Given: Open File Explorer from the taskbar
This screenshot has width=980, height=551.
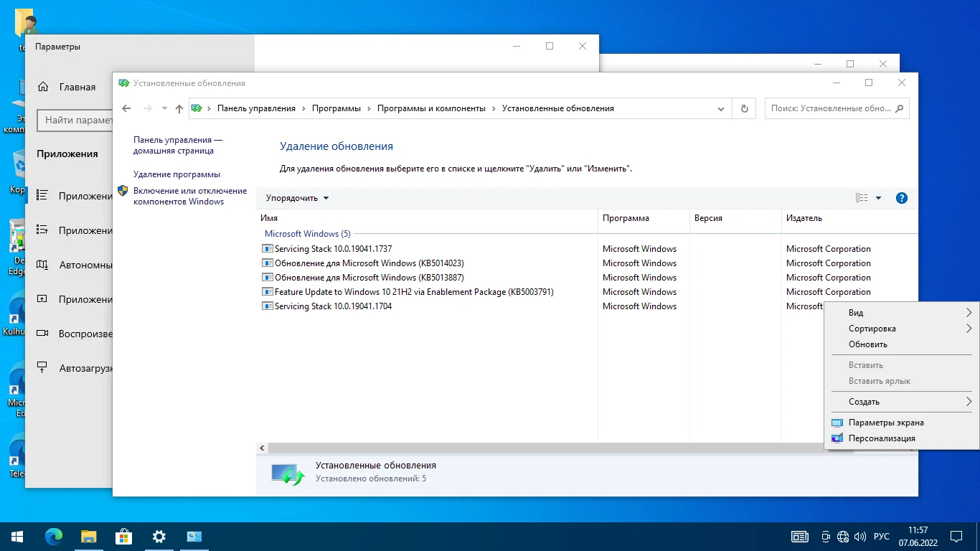Looking at the screenshot, I should pos(88,536).
